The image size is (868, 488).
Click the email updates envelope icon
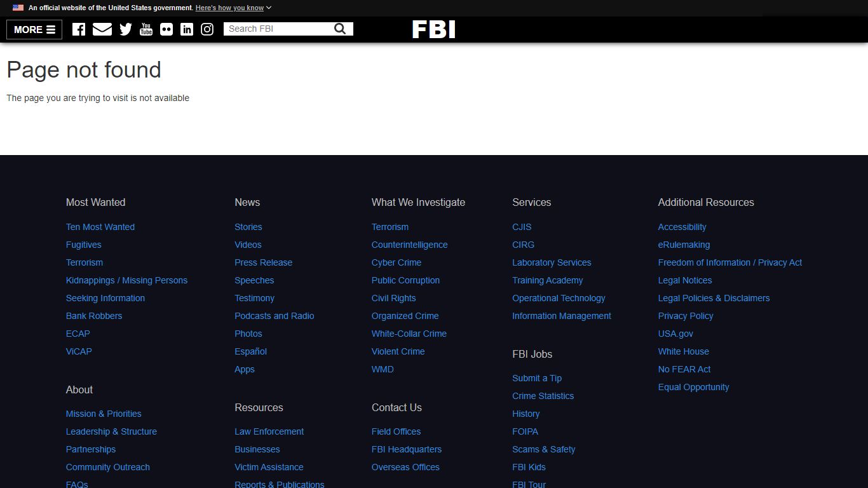pos(102,29)
